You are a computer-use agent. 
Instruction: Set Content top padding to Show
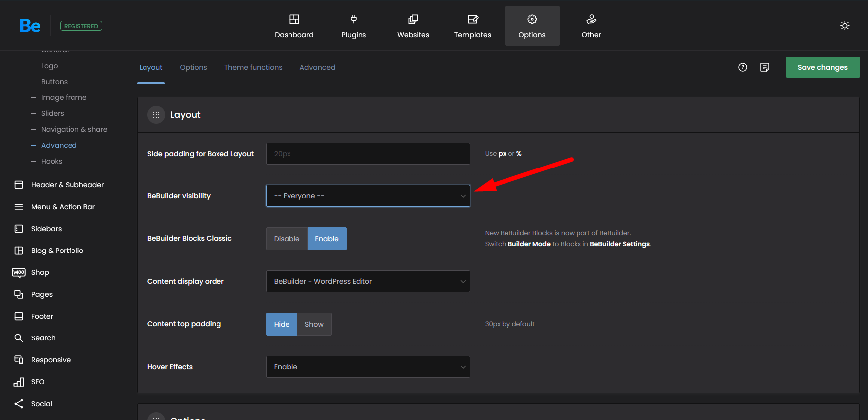pos(314,324)
